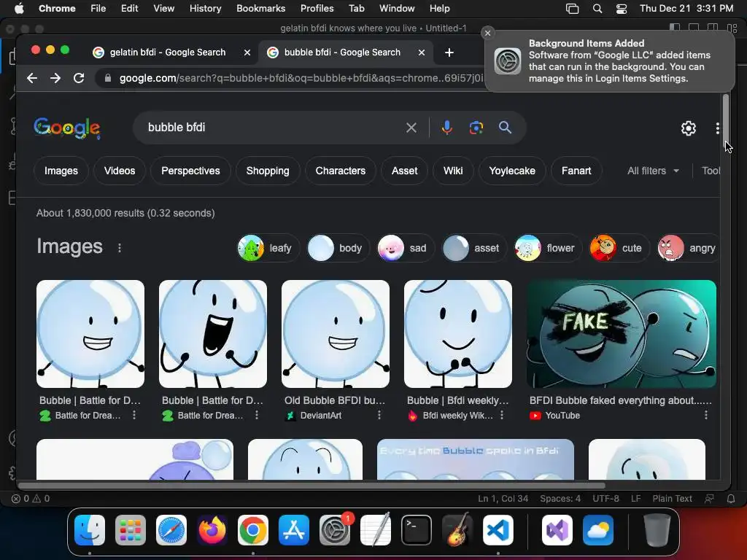The width and height of the screenshot is (747, 560).
Task: Open App Store from the Dock
Action: coord(294,530)
